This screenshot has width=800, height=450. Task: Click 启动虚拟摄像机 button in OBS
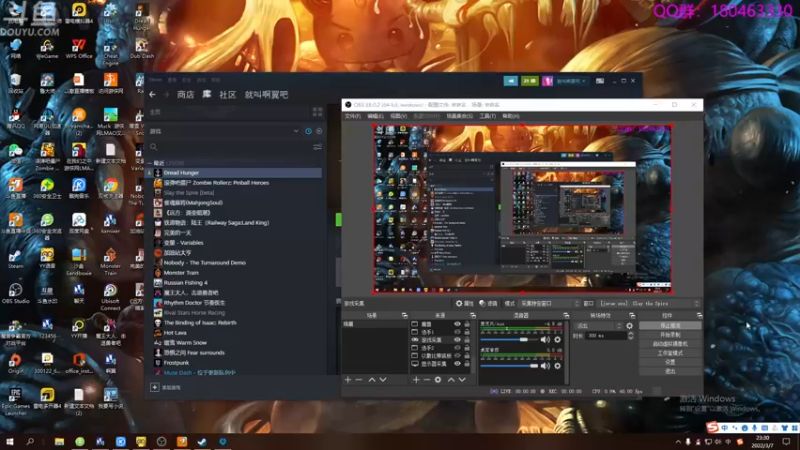coord(670,344)
